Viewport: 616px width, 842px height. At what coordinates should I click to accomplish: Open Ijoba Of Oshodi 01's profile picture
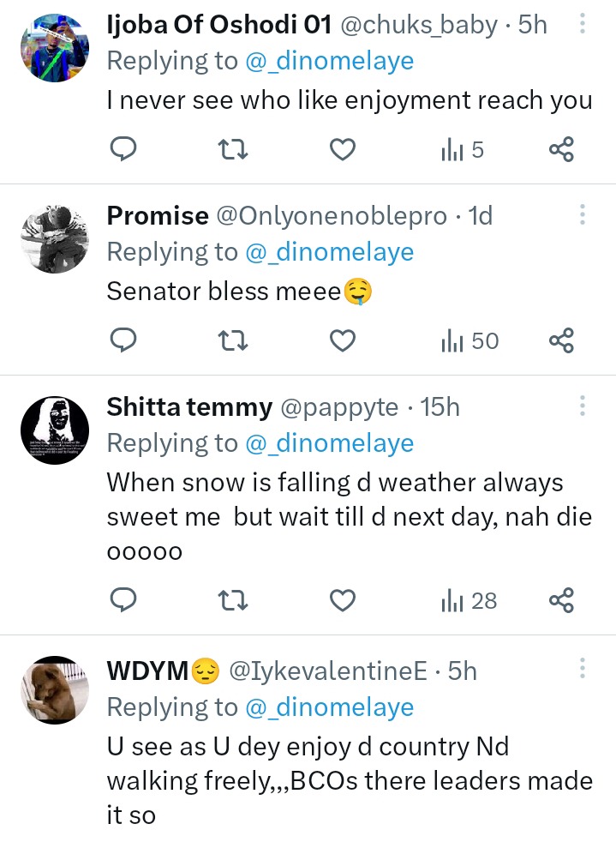coord(53,48)
